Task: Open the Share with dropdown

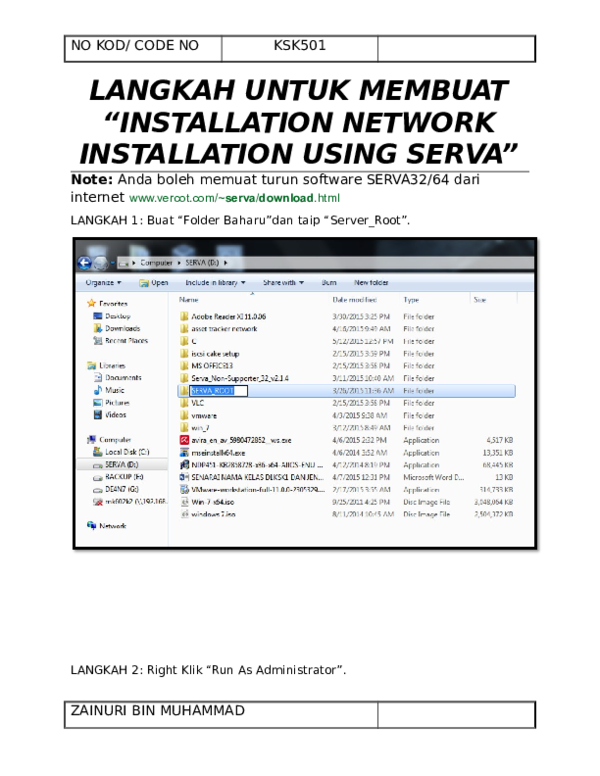Action: 283,283
